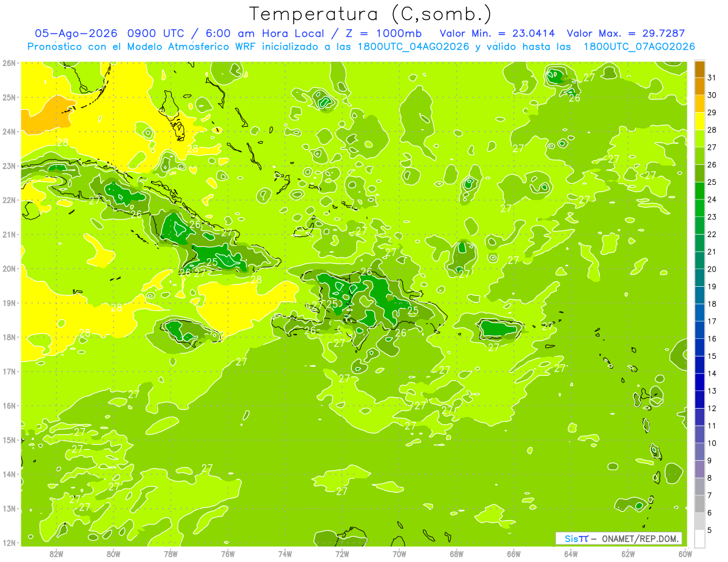Click legend value "17" on color scale
The width and height of the screenshot is (728, 562).
pyautogui.click(x=712, y=321)
